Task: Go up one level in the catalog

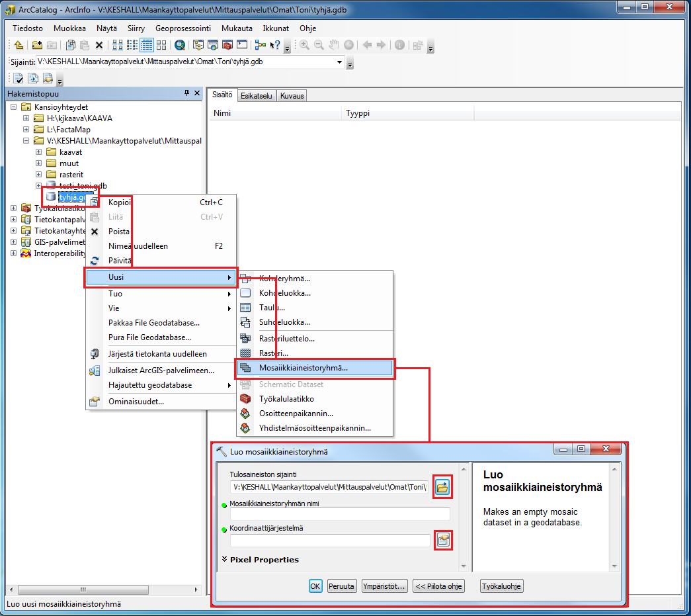Action: click(19, 44)
